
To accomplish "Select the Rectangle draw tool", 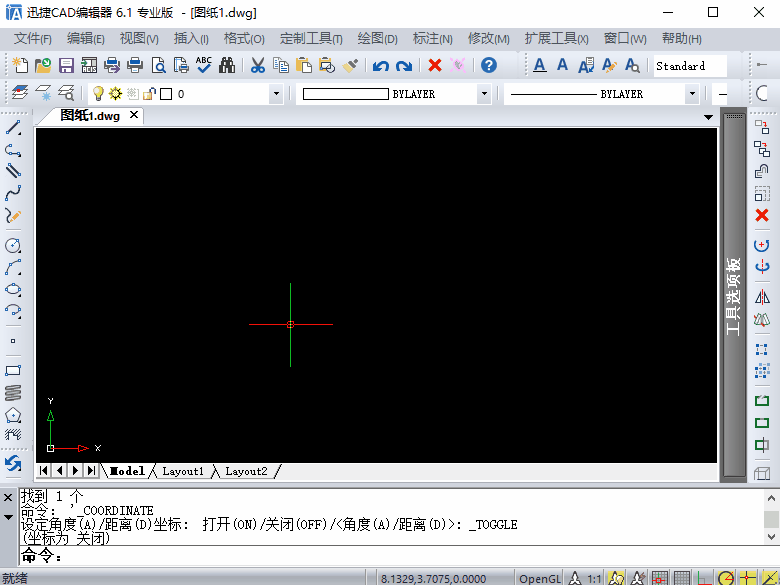I will (13, 371).
